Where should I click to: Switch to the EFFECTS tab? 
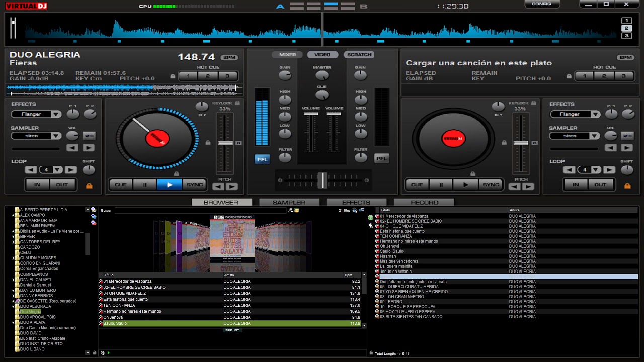click(356, 202)
